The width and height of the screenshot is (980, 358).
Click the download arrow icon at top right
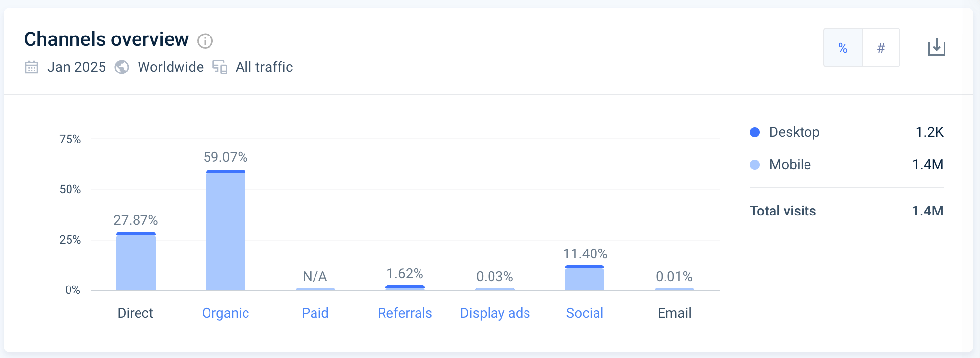[936, 47]
